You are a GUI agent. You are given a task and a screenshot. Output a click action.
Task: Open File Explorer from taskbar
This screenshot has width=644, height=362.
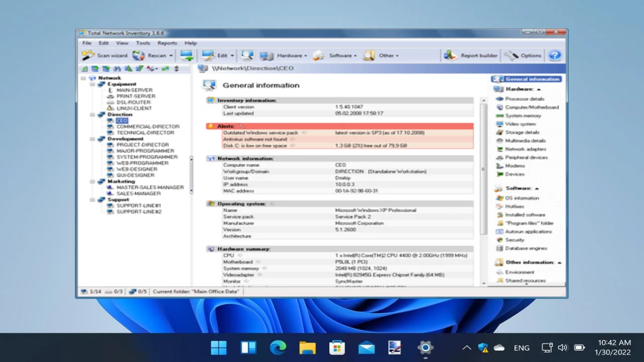[x=307, y=347]
